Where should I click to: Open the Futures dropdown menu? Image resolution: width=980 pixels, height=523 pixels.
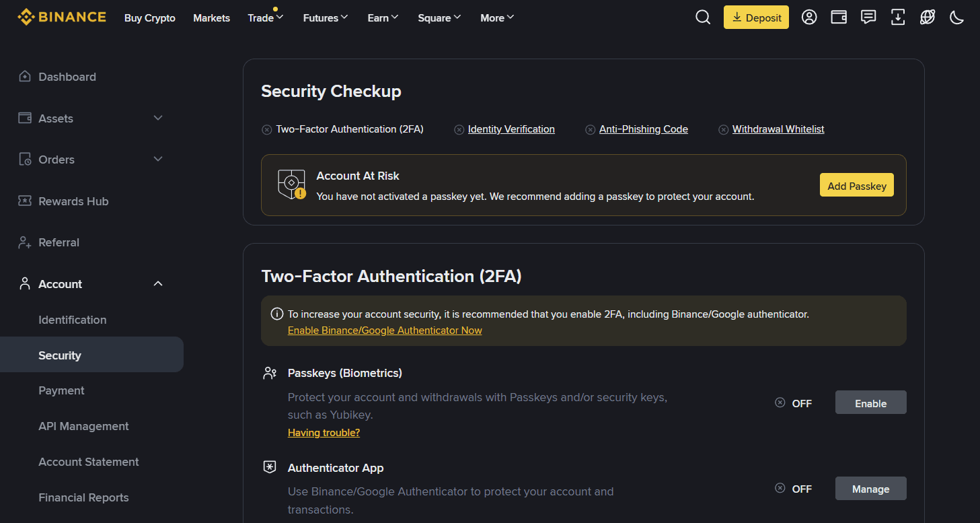(326, 18)
